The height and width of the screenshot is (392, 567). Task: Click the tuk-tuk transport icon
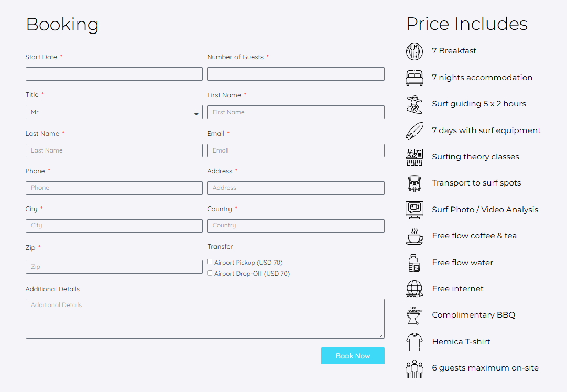coord(414,183)
